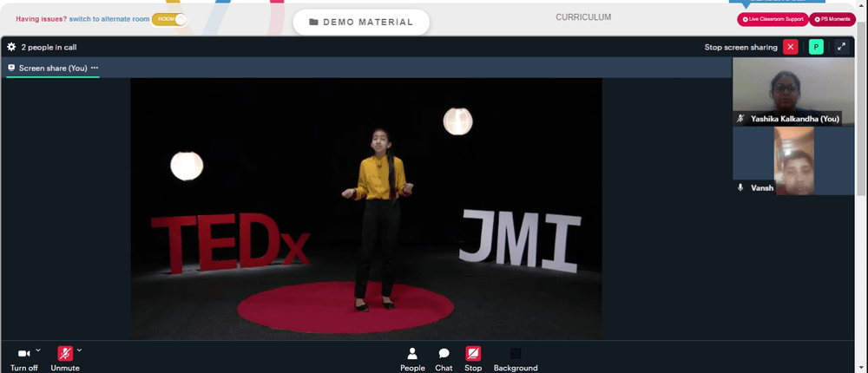868x373 pixels.
Task: Click 'Having issues?' text
Action: (x=41, y=19)
